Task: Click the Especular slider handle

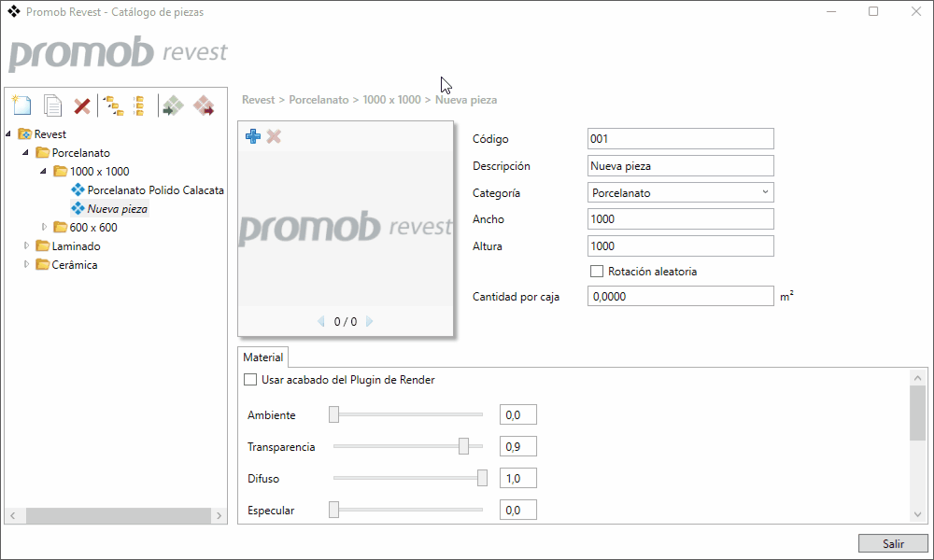Action: [x=334, y=510]
